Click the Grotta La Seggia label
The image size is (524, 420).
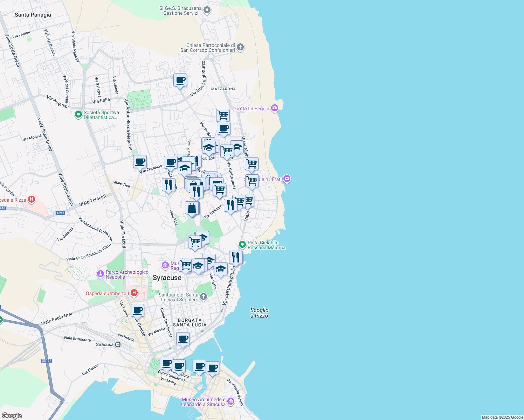pyautogui.click(x=251, y=108)
